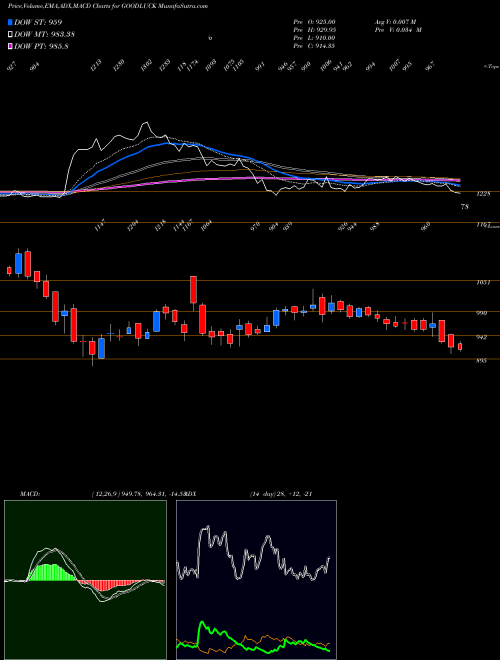Click the 'Pre H: 929.95' high value

tap(314, 30)
